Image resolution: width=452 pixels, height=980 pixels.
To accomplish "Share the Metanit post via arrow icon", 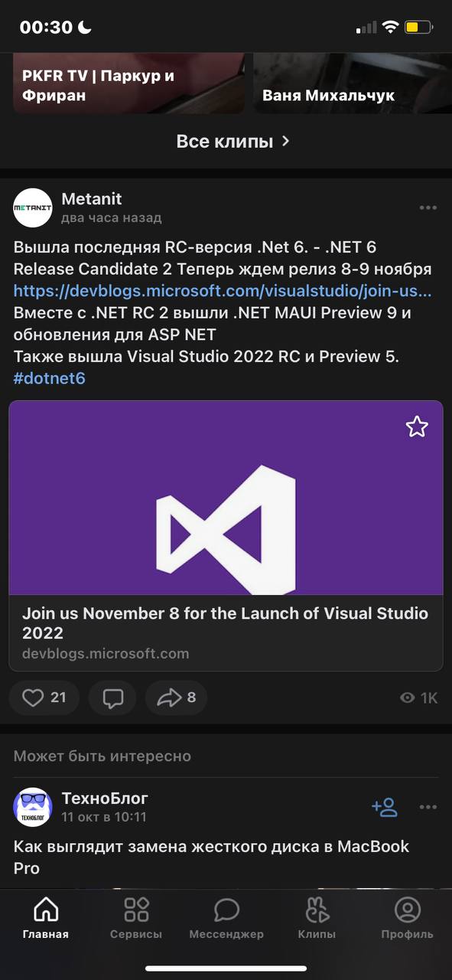I will [x=176, y=697].
